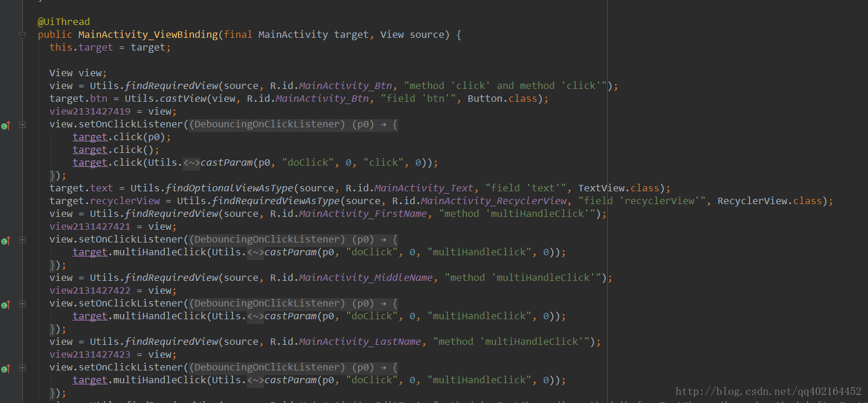
Task: Click the view2131427421 field
Action: (90, 227)
